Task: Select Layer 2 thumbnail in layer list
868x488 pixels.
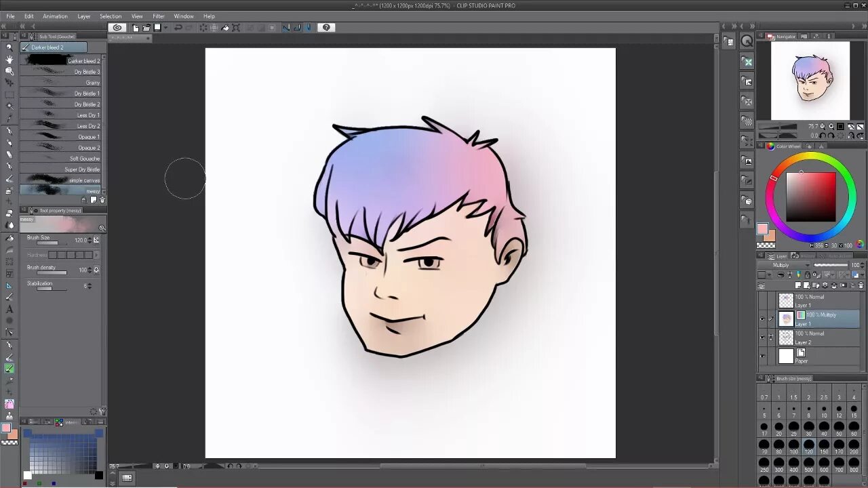Action: pos(786,338)
